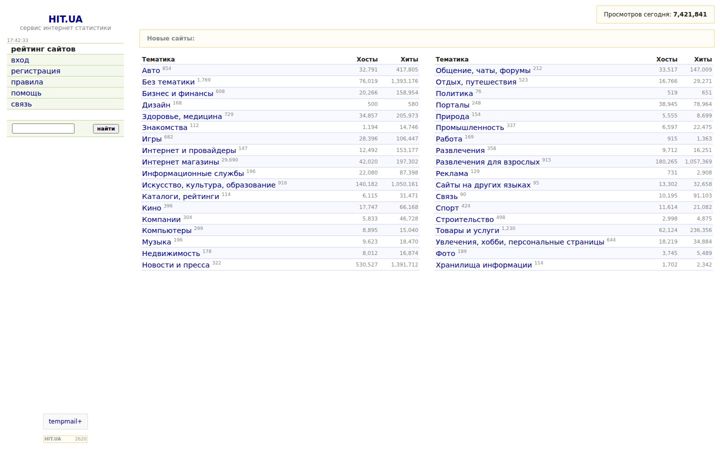This screenshot has height=450, width=720.
Task: Click the HIT.UA counter badge
Action: click(x=65, y=439)
